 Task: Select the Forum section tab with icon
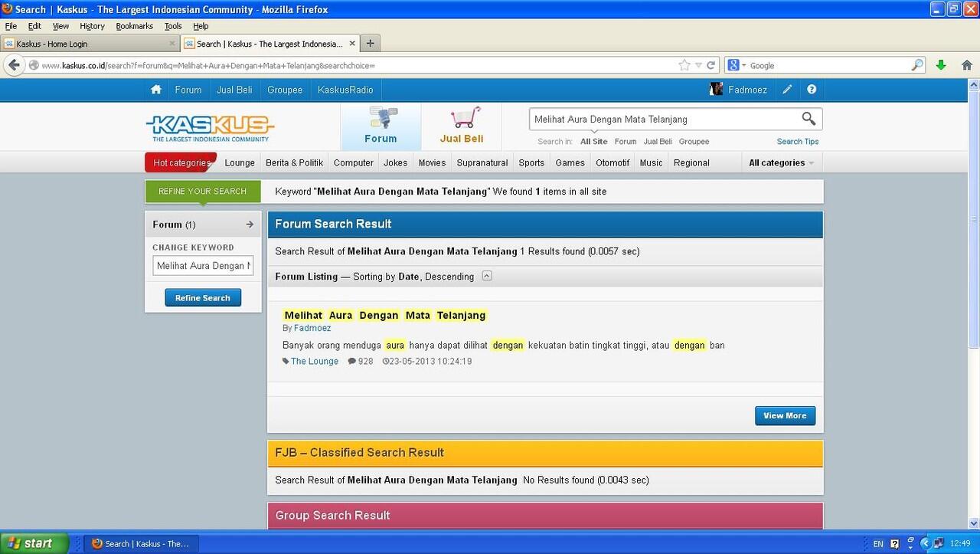coord(381,126)
